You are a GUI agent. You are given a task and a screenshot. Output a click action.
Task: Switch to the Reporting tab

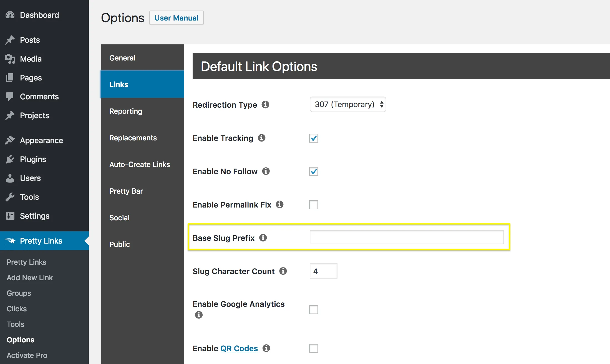coord(125,111)
